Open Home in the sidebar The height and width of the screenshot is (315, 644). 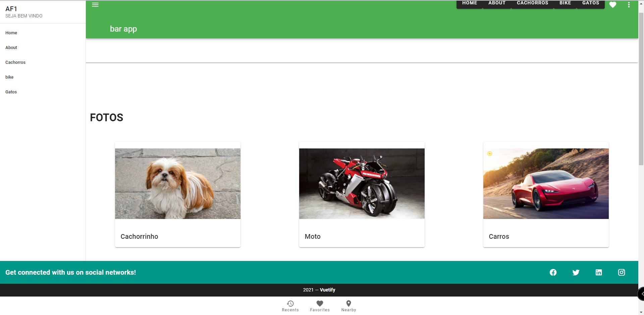click(43, 33)
